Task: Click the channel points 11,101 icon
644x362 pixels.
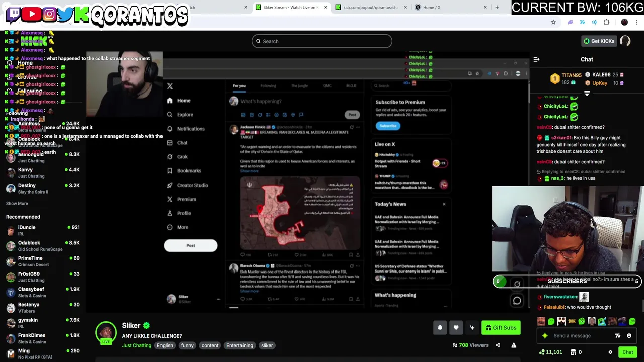Action: click(x=542, y=352)
